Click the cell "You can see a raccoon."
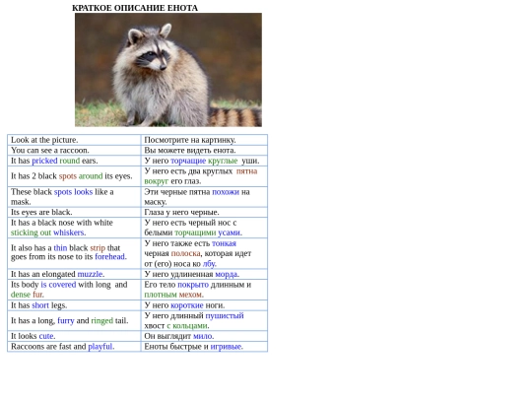This screenshot has width=532, height=399. 74,151
